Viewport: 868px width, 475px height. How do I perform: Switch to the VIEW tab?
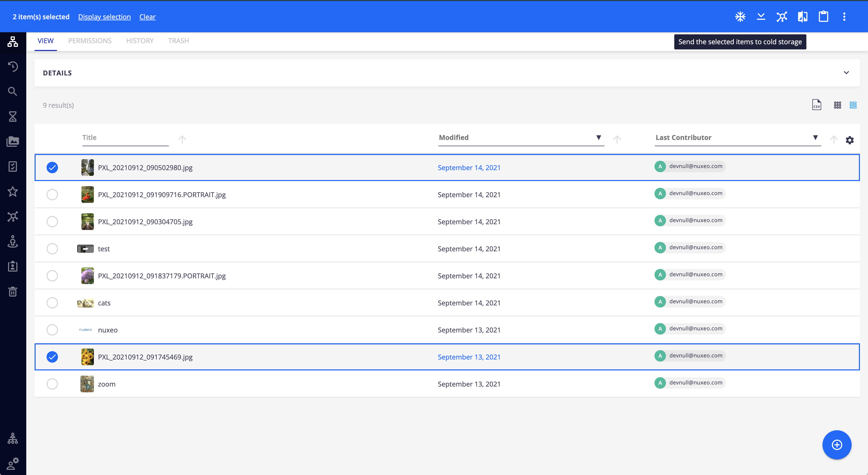click(x=46, y=41)
